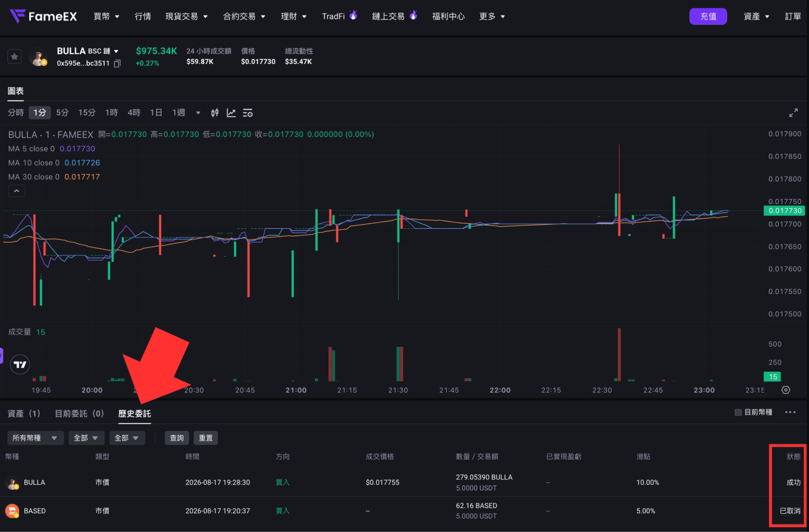Open the 行情 markets page
The height and width of the screenshot is (532, 809).
tap(143, 17)
